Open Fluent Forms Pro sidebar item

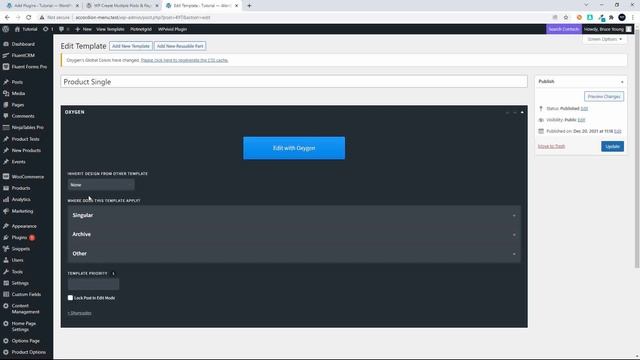(29, 67)
